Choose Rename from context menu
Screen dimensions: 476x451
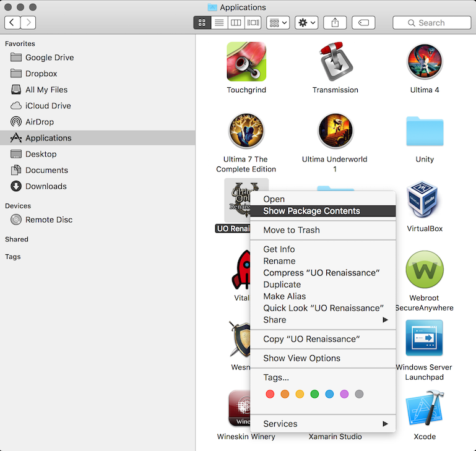322,261
